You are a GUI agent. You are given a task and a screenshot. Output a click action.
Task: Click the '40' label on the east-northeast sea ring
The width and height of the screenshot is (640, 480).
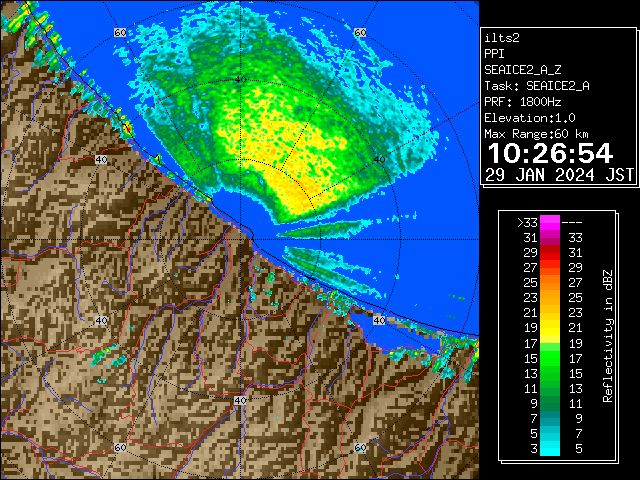(380, 160)
